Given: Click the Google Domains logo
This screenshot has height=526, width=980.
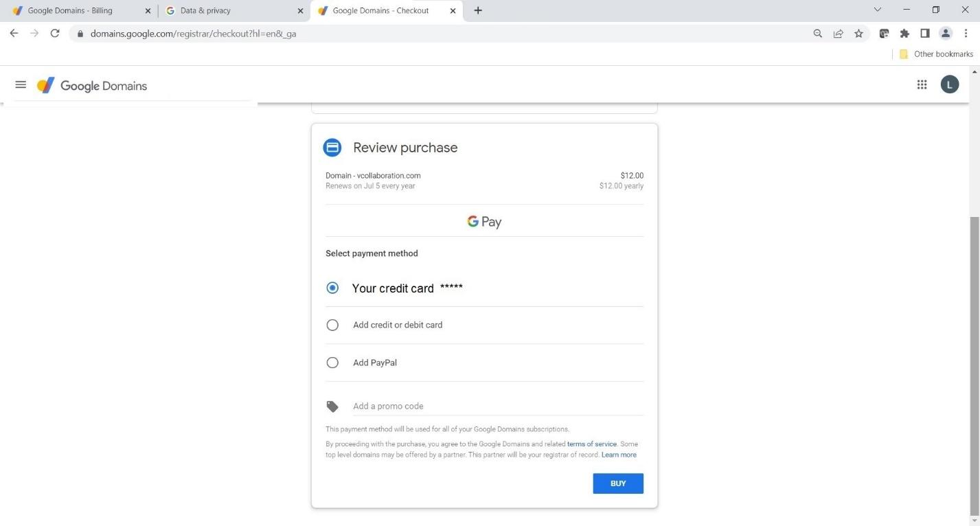Looking at the screenshot, I should point(92,86).
